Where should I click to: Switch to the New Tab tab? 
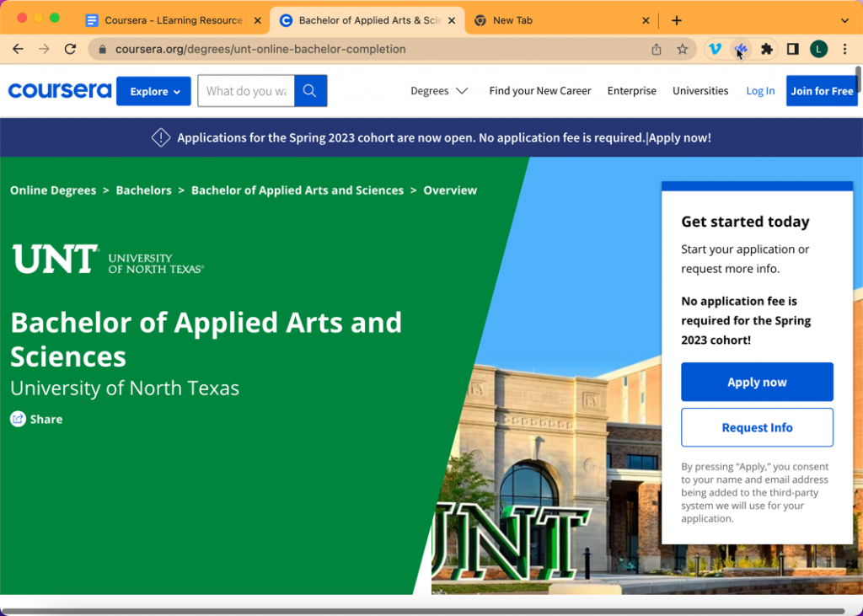(561, 20)
